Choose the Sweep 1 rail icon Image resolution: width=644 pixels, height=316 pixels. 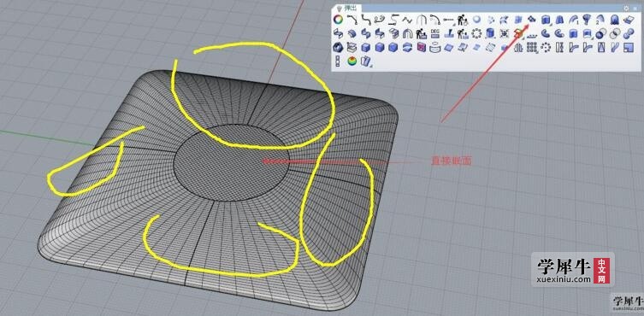pyautogui.click(x=573, y=19)
